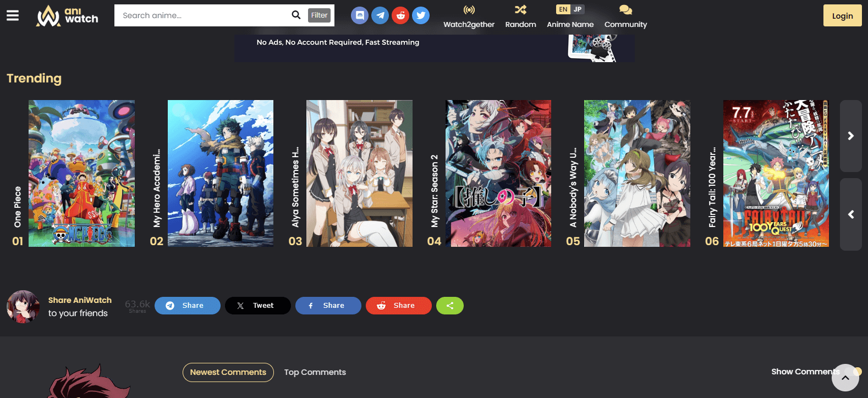The width and height of the screenshot is (868, 398).
Task: Tweet AniWatch on X
Action: (x=258, y=306)
